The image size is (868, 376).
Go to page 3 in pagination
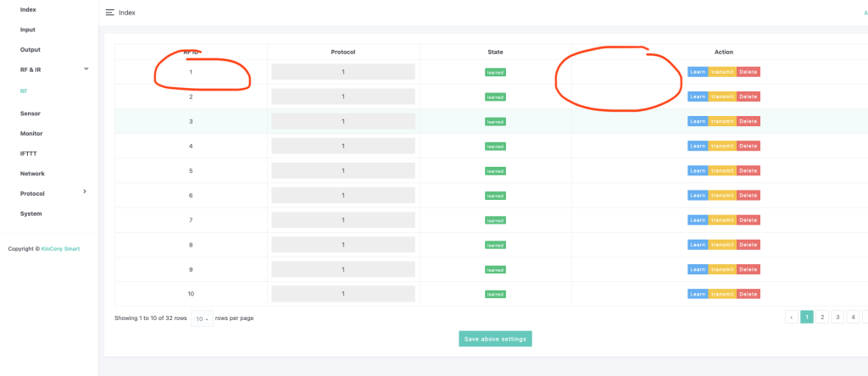tap(837, 317)
